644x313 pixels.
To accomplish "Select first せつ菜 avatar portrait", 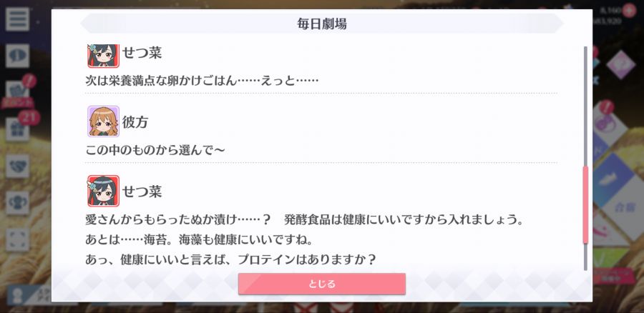I will 103,56.
